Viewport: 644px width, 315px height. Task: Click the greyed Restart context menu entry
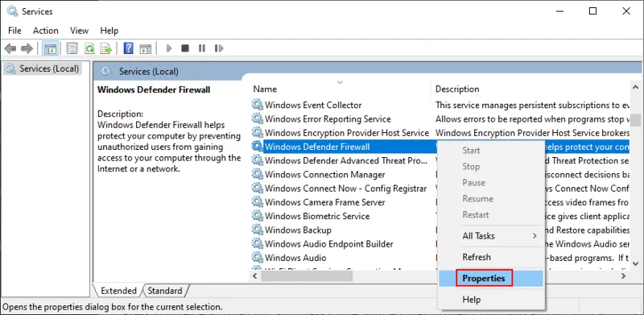tap(491, 214)
